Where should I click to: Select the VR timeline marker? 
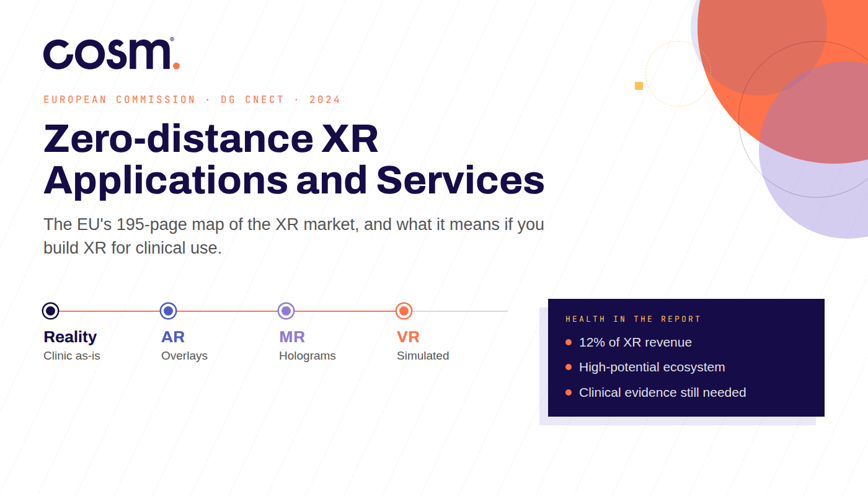click(404, 311)
